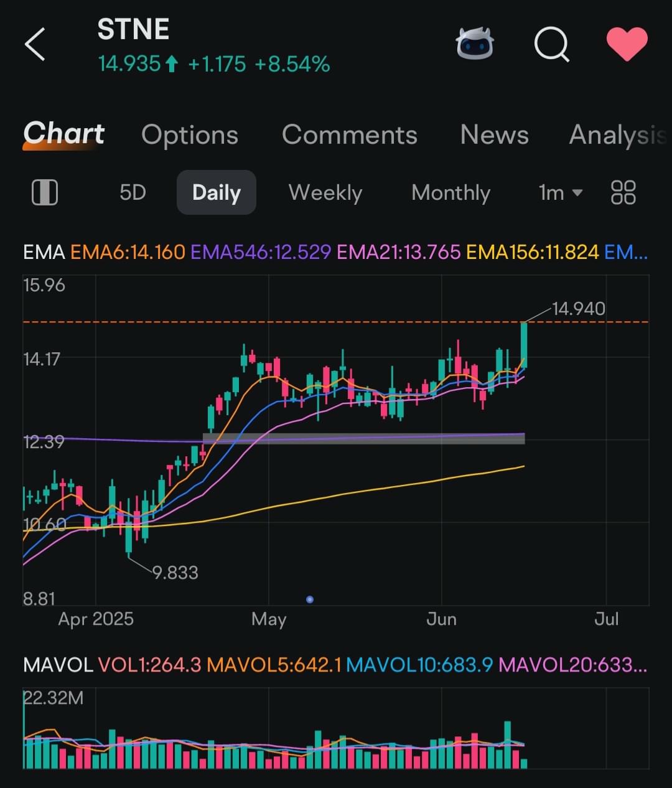
Task: Tap the EMA546:12.529 value
Action: [261, 252]
